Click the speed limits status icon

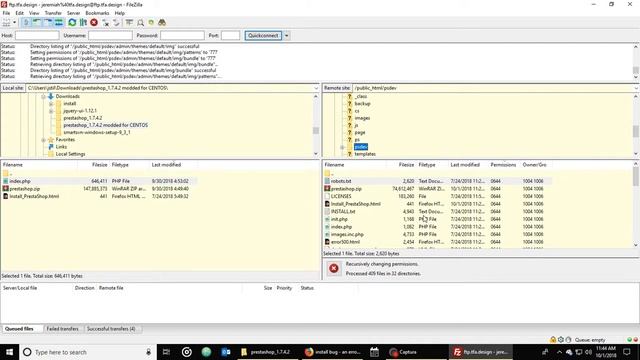[x=568, y=340]
